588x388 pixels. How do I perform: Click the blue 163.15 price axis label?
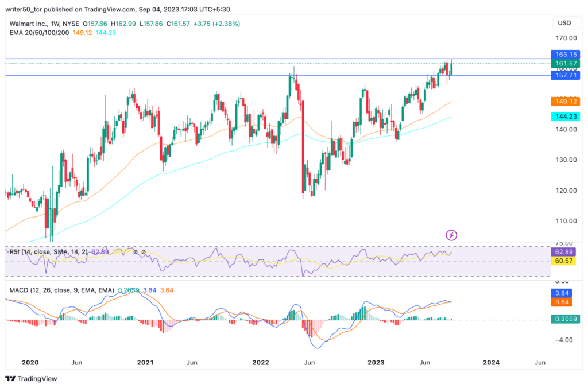coord(566,55)
